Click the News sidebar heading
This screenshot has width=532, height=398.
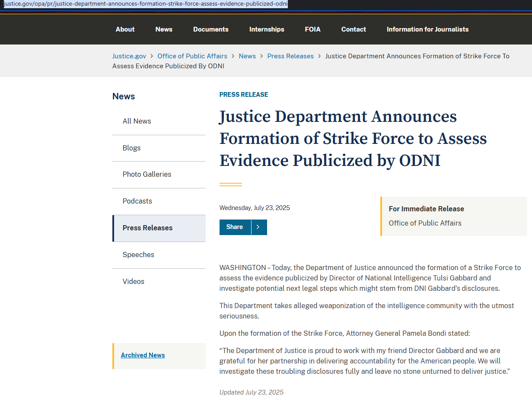tap(124, 96)
